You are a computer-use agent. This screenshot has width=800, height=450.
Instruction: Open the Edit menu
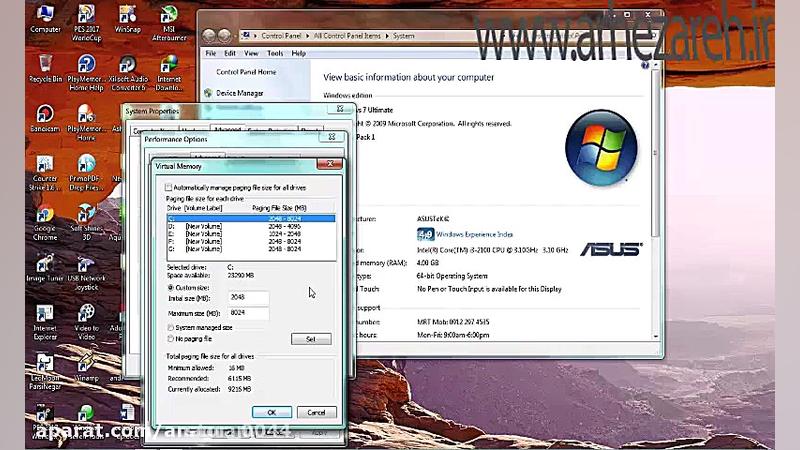coord(230,53)
